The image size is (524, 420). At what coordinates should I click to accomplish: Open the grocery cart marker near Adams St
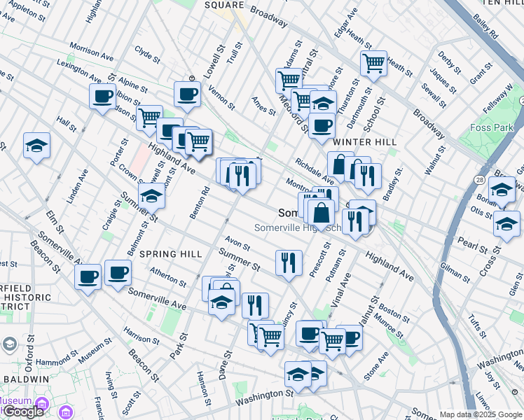click(x=289, y=80)
